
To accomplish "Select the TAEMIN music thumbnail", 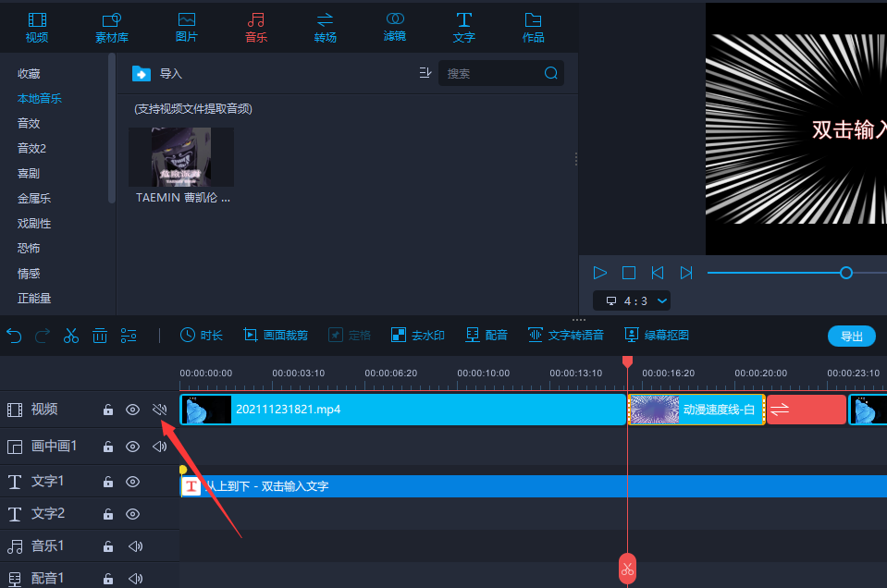I will coord(181,157).
